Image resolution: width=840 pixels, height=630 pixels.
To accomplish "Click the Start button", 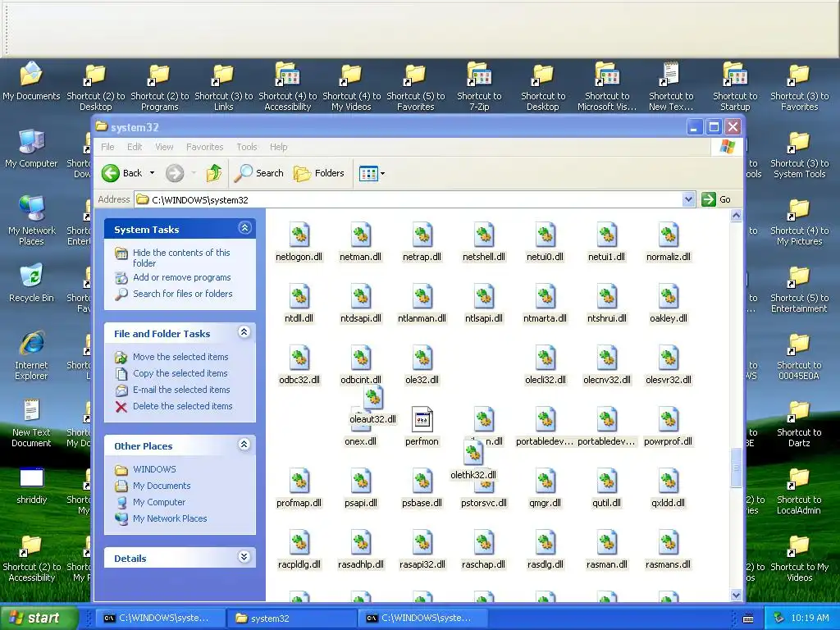I will 39,618.
